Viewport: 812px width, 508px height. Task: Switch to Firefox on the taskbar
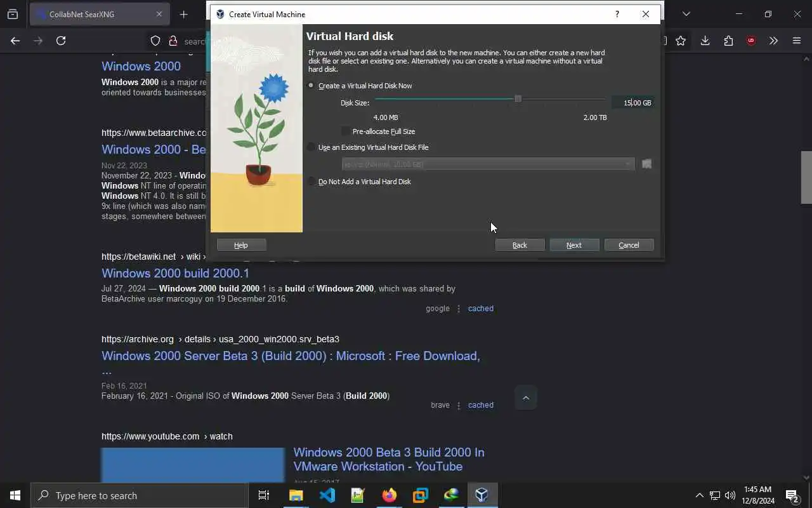[x=389, y=495]
